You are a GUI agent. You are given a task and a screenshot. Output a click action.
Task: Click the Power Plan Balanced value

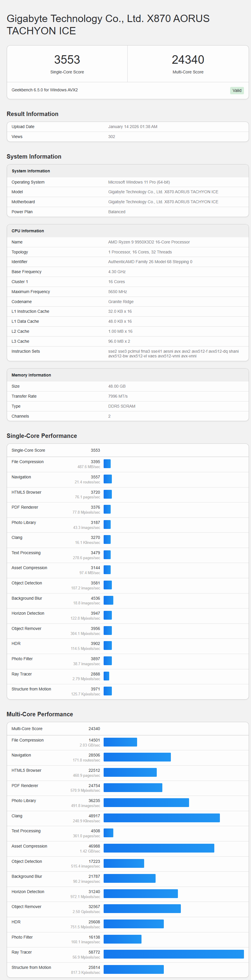coord(117,212)
